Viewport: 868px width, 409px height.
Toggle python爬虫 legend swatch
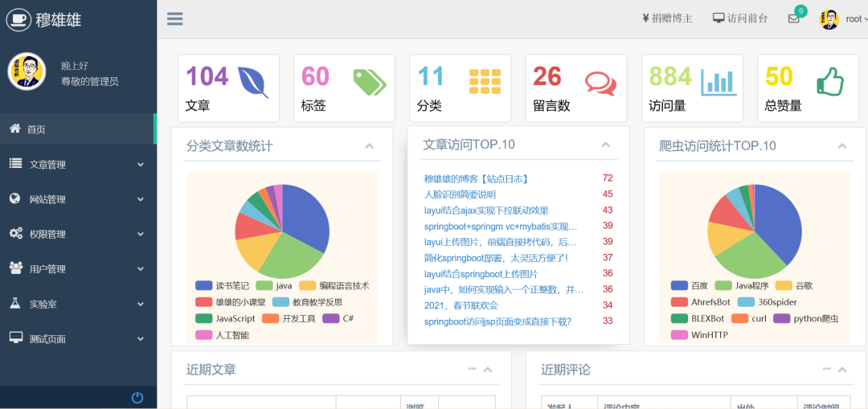pyautogui.click(x=782, y=319)
